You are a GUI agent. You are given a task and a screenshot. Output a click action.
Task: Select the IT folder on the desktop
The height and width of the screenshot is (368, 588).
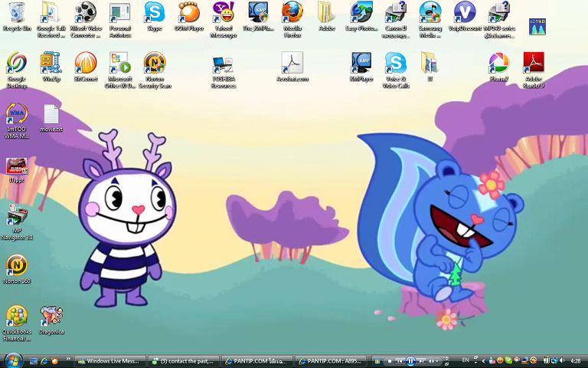point(430,67)
